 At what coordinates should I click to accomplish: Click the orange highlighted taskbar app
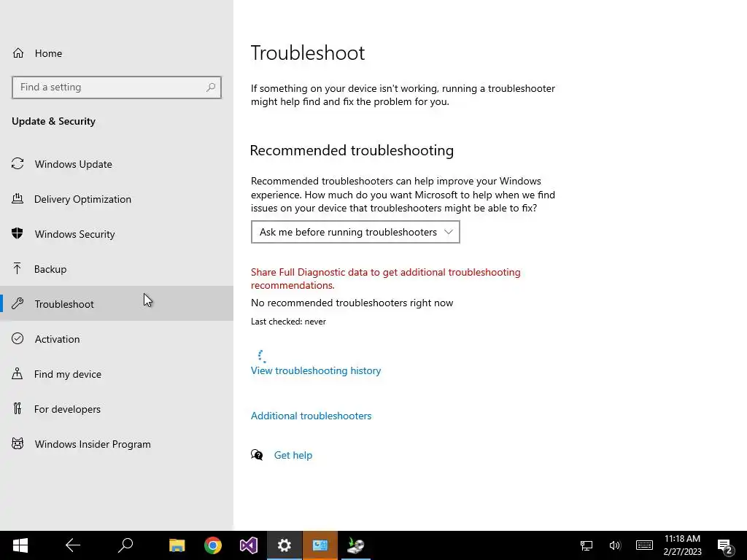pyautogui.click(x=320, y=545)
